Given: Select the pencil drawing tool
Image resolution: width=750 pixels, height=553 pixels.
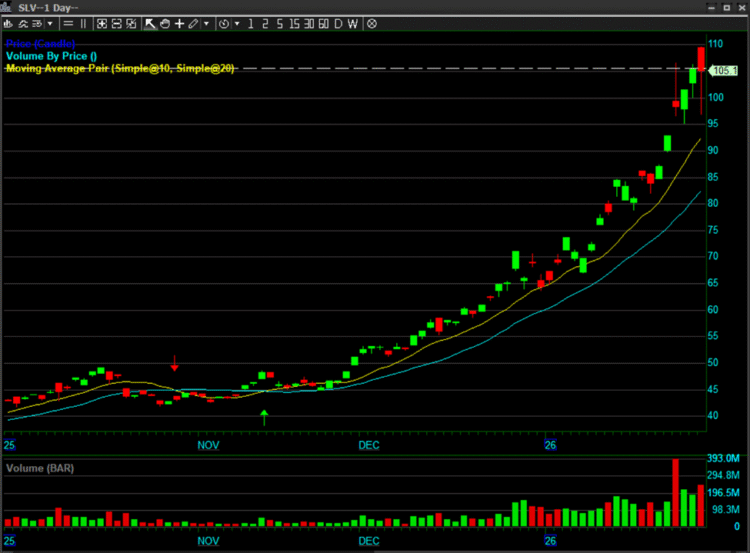Looking at the screenshot, I should pyautogui.click(x=193, y=23).
